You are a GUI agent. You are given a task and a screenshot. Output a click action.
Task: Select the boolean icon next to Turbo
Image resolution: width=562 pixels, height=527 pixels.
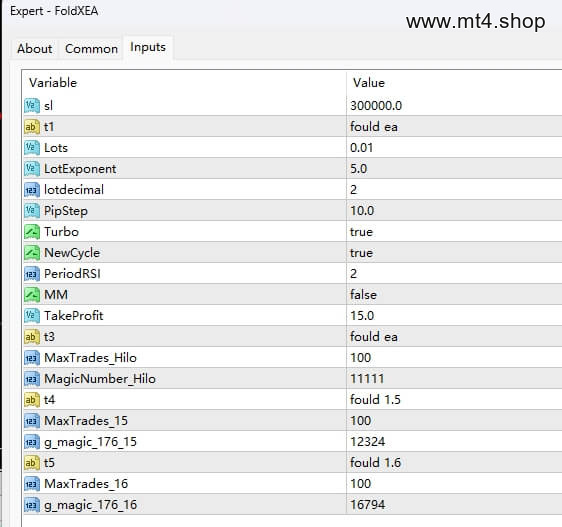click(32, 232)
